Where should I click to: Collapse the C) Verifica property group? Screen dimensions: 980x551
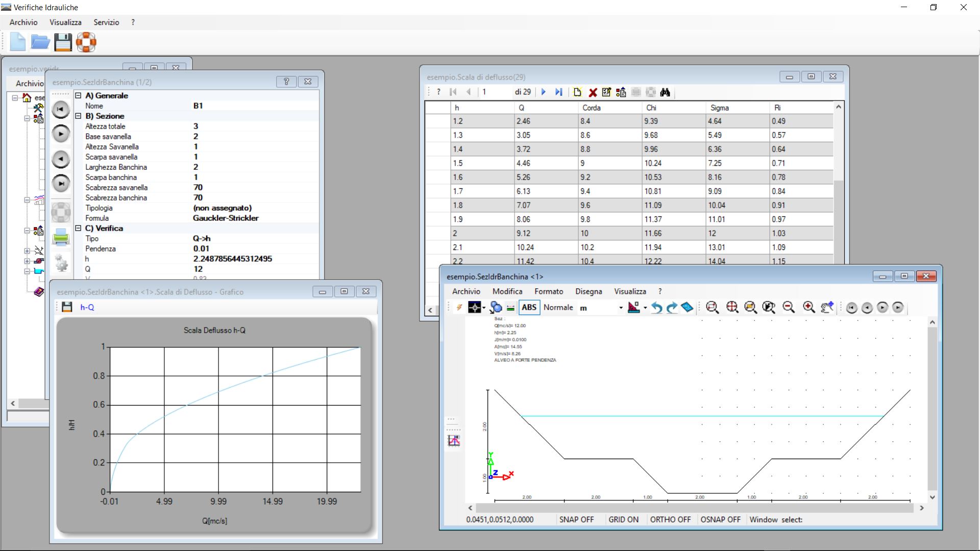pos(78,228)
